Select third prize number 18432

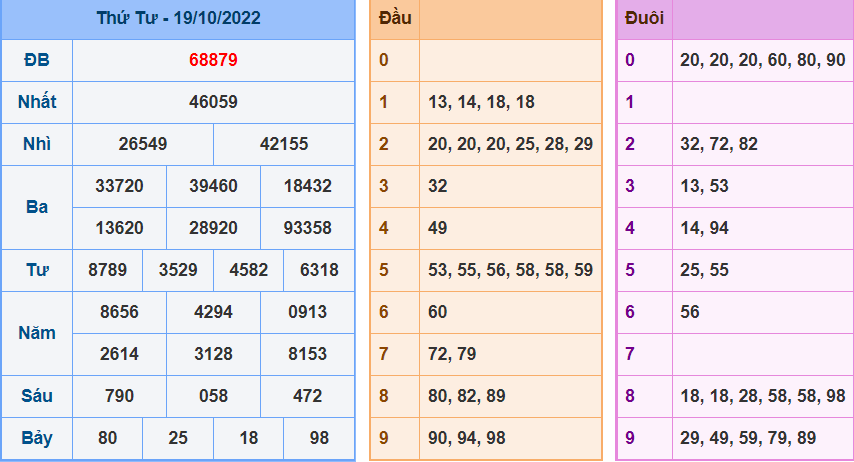[x=308, y=186]
